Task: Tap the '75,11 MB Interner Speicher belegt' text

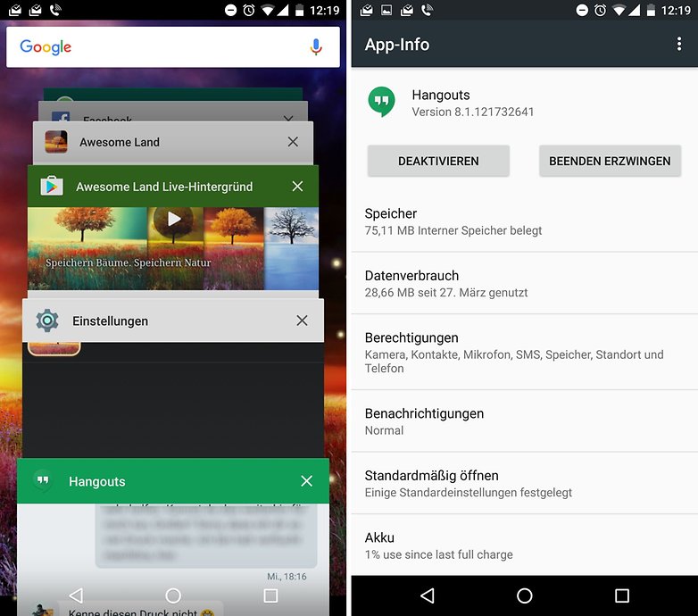Action: pyautogui.click(x=453, y=230)
